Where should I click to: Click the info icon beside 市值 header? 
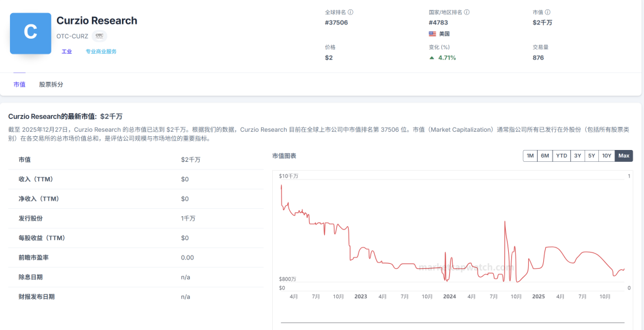(x=548, y=12)
